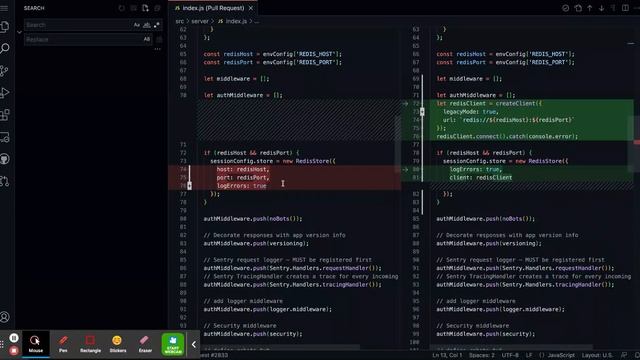This screenshot has width=640, height=360.
Task: Click added line 'client: redisClient'
Action: [x=481, y=178]
